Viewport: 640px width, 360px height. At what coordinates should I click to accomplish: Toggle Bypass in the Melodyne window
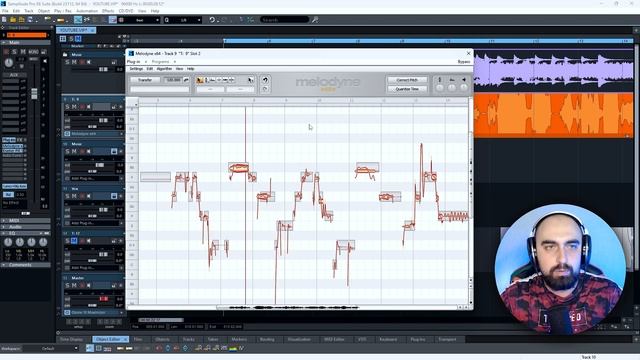[x=464, y=62]
